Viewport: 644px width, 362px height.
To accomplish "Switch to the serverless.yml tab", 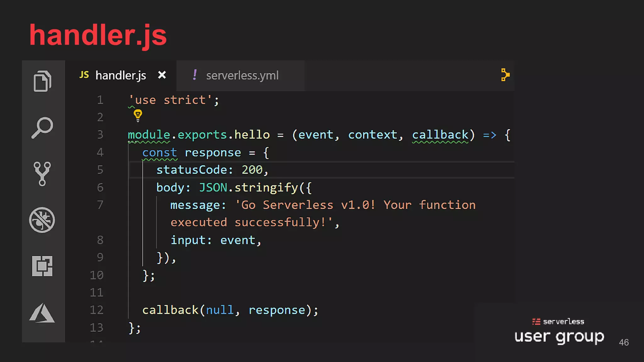I will click(x=241, y=75).
